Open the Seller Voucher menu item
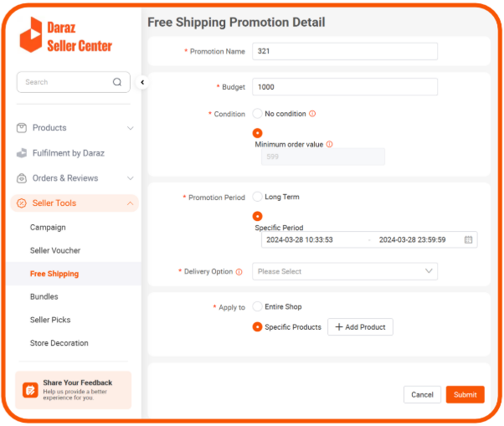The width and height of the screenshot is (504, 426). pyautogui.click(x=55, y=250)
